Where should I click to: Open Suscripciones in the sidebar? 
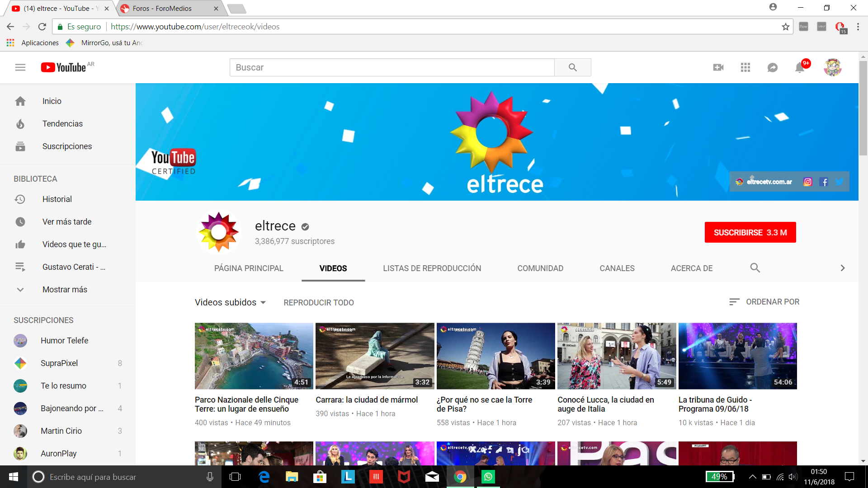(68, 146)
